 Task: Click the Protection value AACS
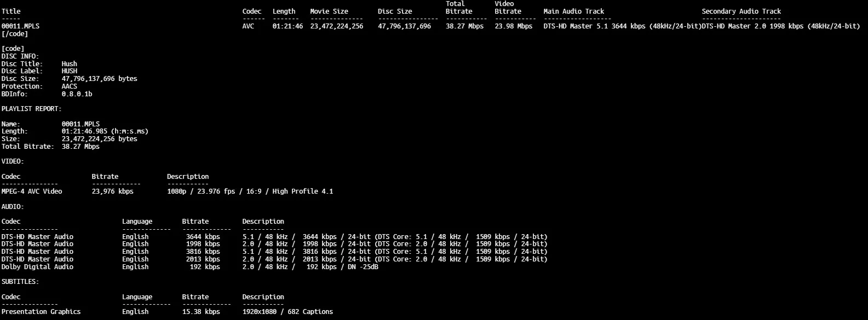[70, 86]
